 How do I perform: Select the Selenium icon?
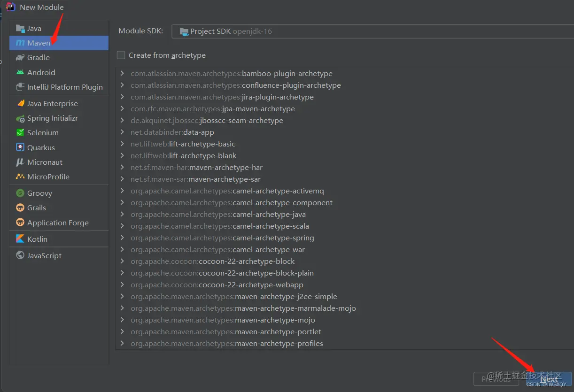20,133
